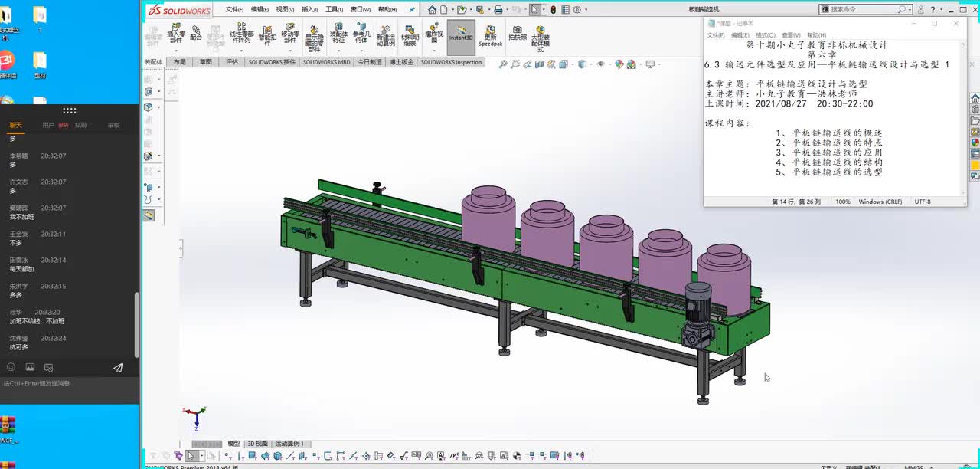Click the 审核 tab in chat panel
The height and width of the screenshot is (469, 980).
(113, 125)
